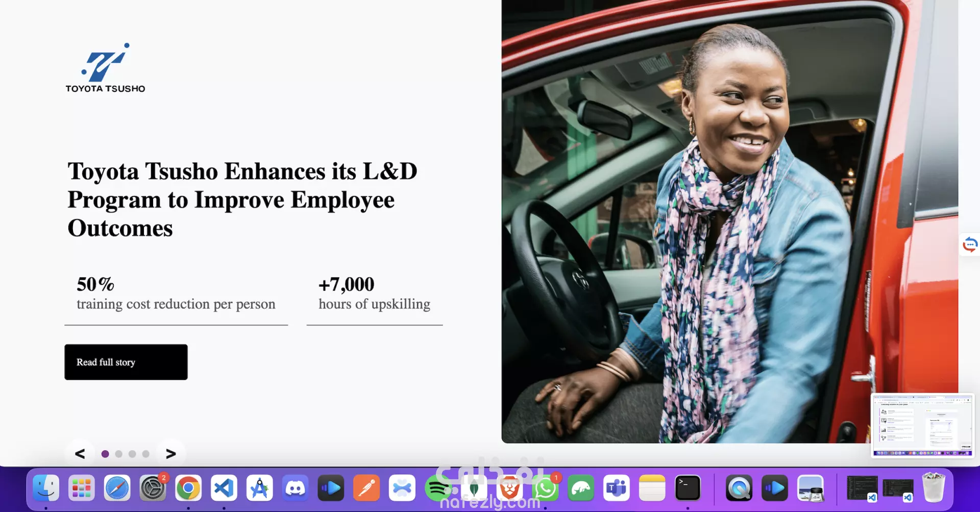Image resolution: width=980 pixels, height=512 pixels.
Task: Advance to the next carousel slide
Action: click(x=171, y=453)
